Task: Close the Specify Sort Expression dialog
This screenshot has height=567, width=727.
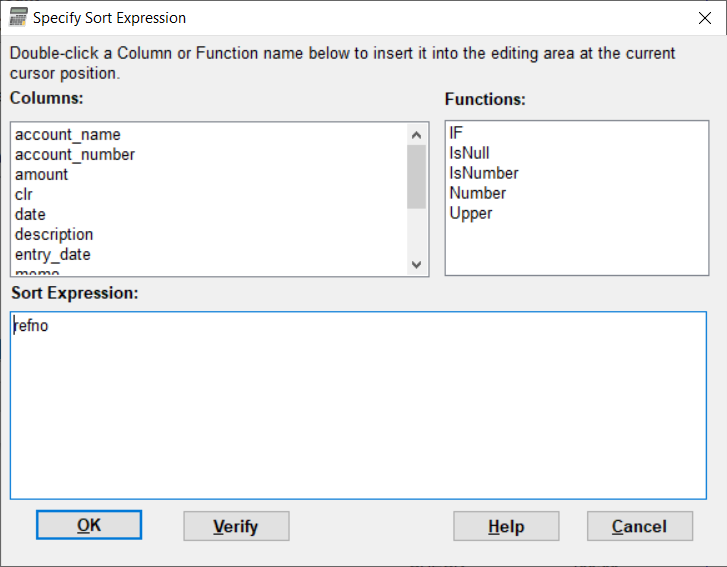Action: pos(704,18)
